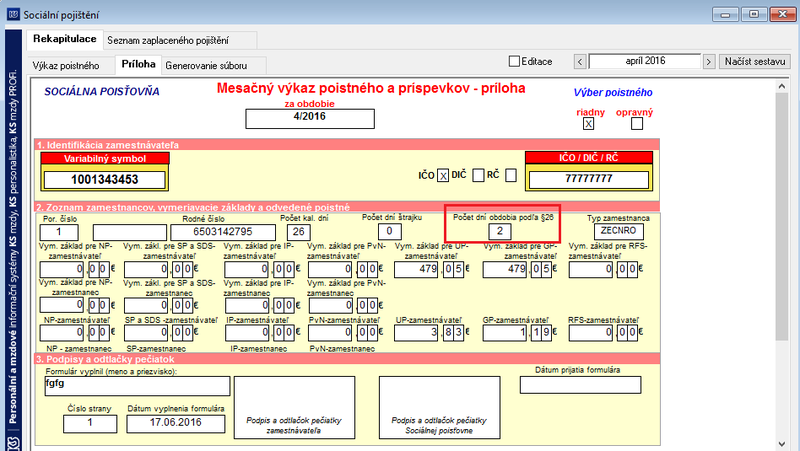The image size is (800, 451).
Task: Click the IČO / DIČ / RČ field 77777777
Action: [x=589, y=179]
